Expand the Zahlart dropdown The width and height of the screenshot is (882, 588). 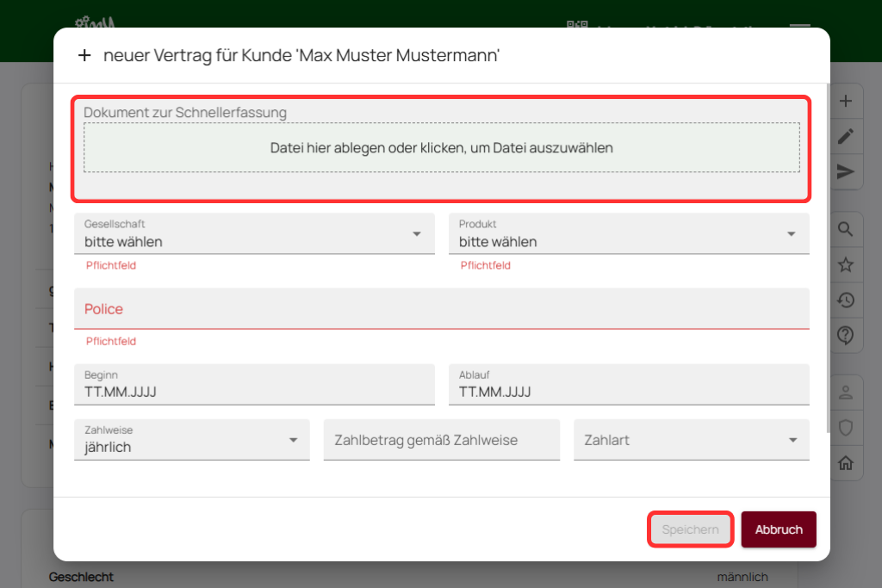click(692, 440)
